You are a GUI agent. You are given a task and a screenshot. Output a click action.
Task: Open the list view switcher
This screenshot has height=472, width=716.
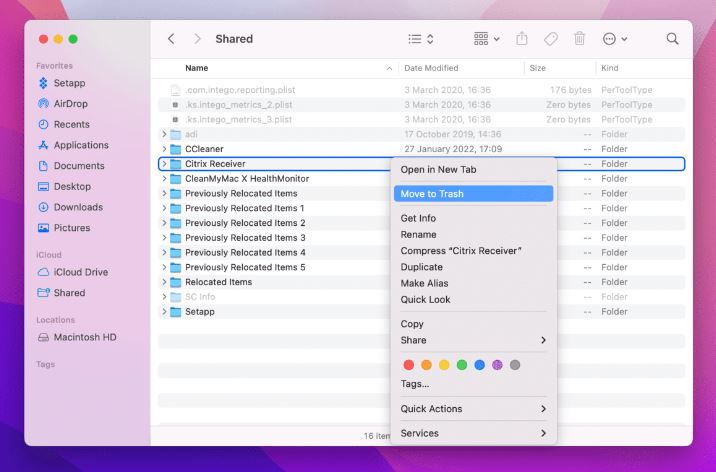[x=421, y=39]
